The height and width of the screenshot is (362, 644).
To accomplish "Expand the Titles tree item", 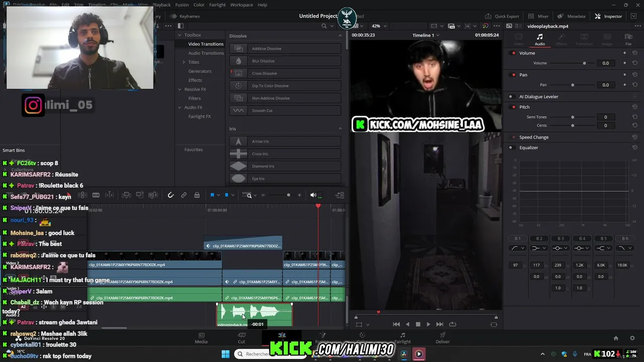I will pyautogui.click(x=184, y=62).
